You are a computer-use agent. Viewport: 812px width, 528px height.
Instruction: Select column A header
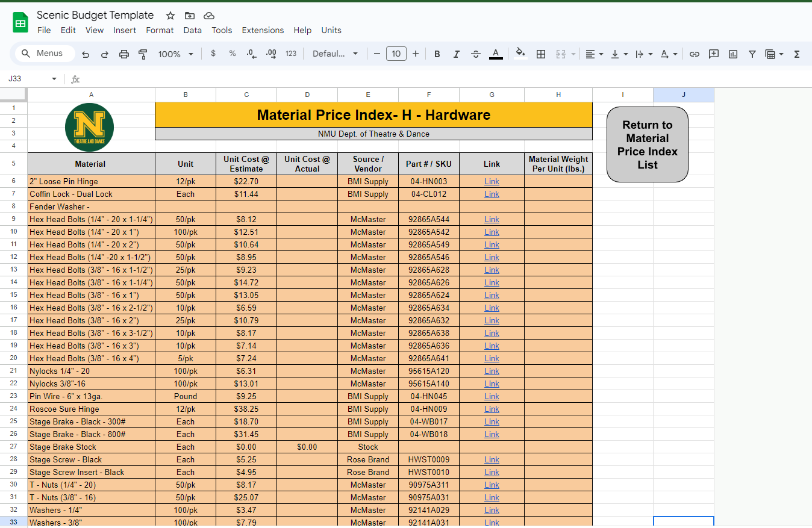tap(91, 95)
